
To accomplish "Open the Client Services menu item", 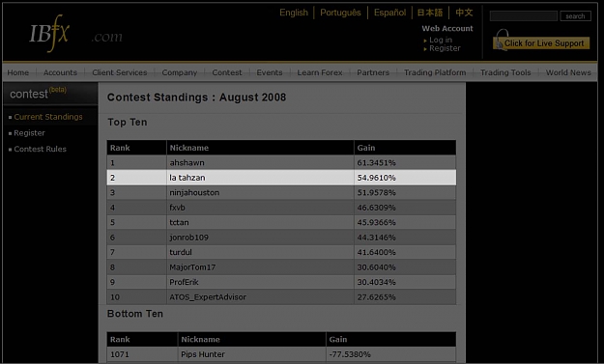I will 120,72.
